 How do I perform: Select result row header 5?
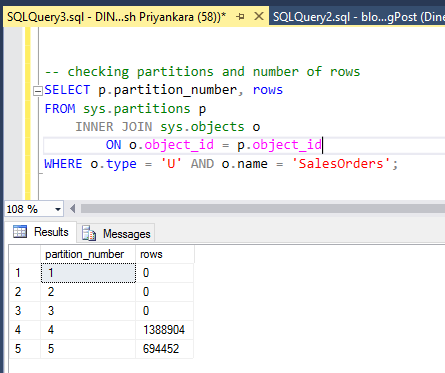click(x=25, y=349)
